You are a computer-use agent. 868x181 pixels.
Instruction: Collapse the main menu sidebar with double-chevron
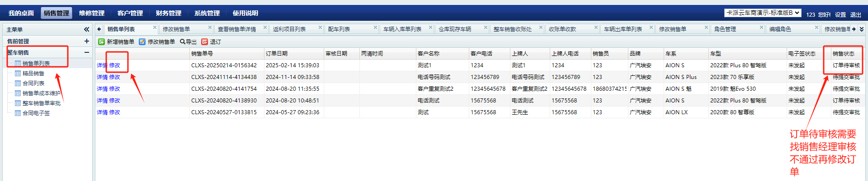point(86,29)
